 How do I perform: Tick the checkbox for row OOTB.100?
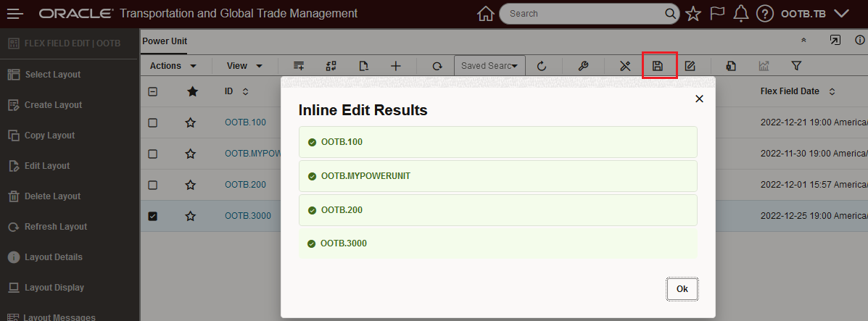coord(153,123)
